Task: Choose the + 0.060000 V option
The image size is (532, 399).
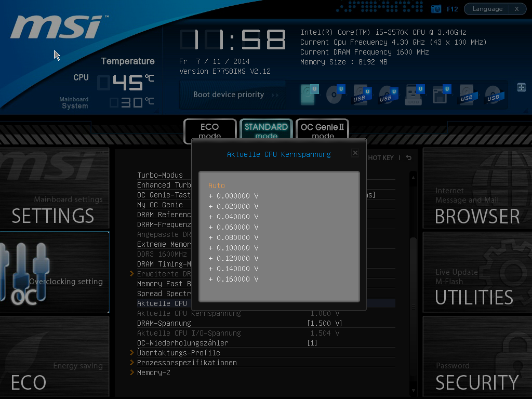Action: [x=233, y=228]
